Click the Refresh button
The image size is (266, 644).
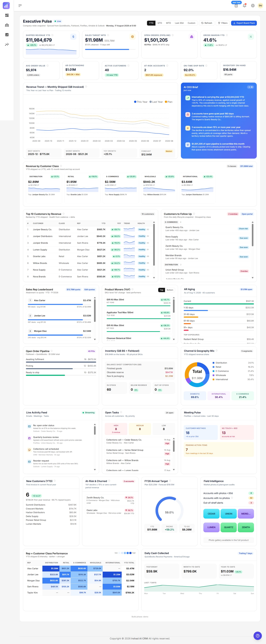[207, 23]
